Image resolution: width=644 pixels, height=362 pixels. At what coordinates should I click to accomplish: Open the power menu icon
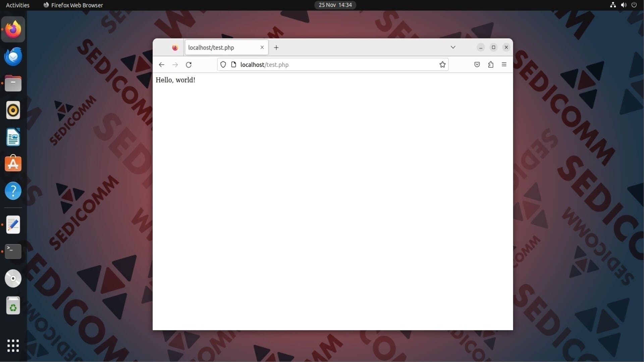pos(634,5)
